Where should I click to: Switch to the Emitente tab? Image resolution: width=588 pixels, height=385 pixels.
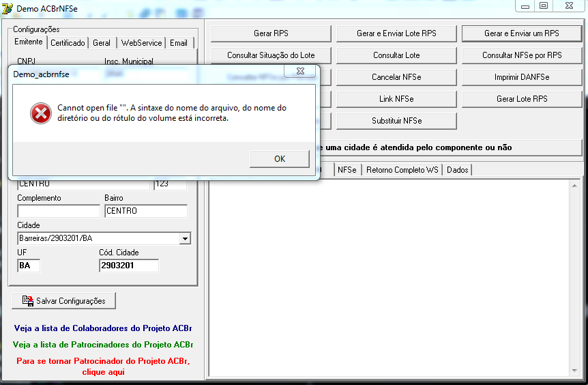click(x=28, y=42)
